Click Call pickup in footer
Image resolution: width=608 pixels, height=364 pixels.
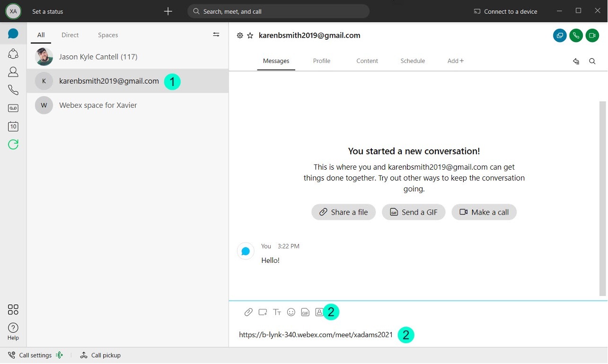click(x=100, y=355)
